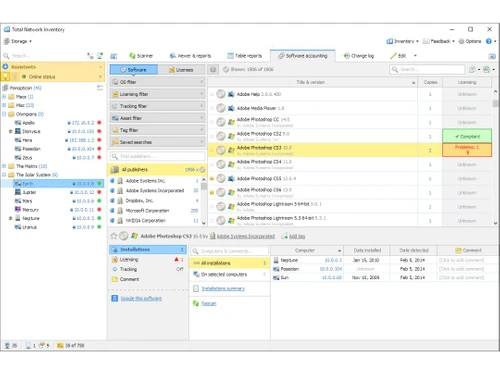The image size is (500, 375).
Task: Expand the Mecs group in tree
Action: click(x=4, y=97)
